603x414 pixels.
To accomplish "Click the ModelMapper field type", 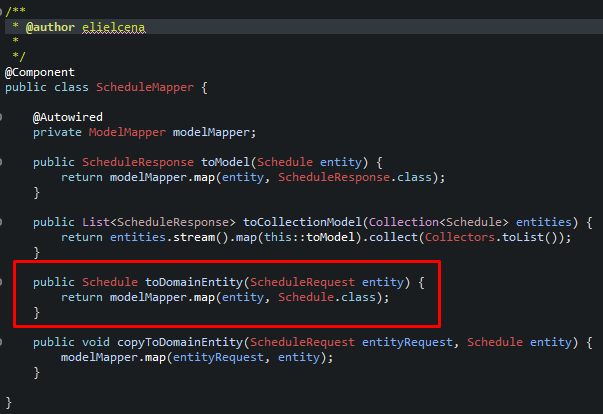I will (x=127, y=132).
